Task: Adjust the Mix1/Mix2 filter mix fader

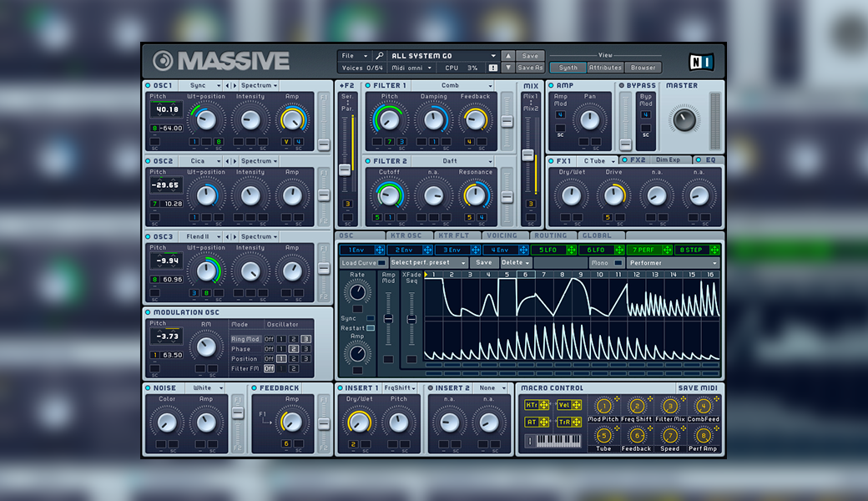Action: pyautogui.click(x=528, y=155)
